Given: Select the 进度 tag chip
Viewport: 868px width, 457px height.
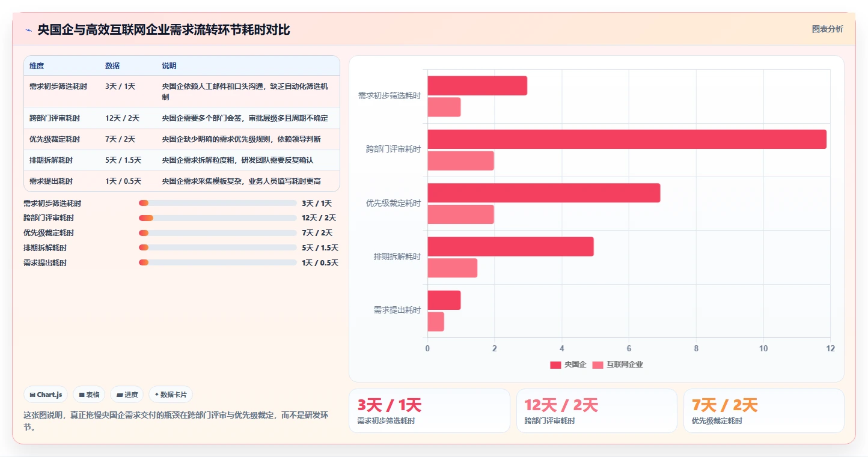Looking at the screenshot, I should point(127,395).
